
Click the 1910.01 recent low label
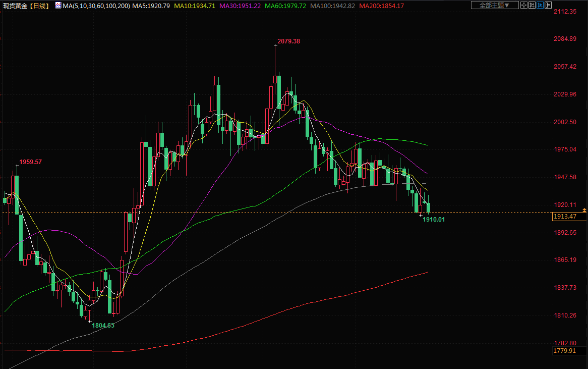434,220
